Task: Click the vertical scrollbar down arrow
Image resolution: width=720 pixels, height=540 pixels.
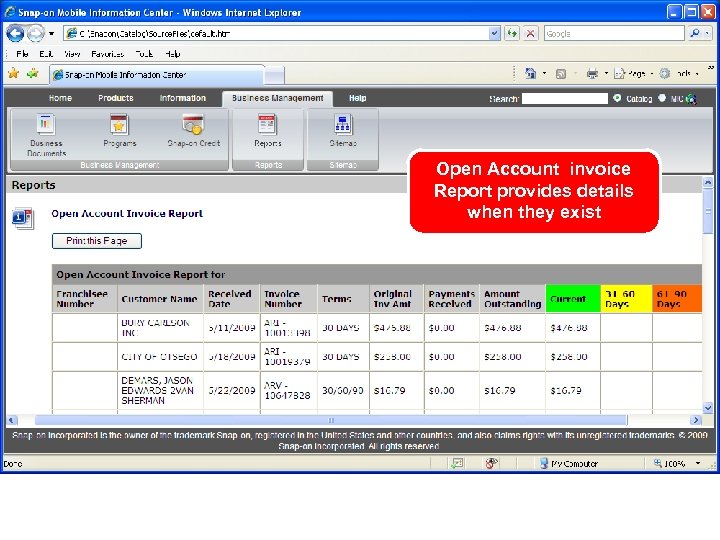Action: [708, 407]
